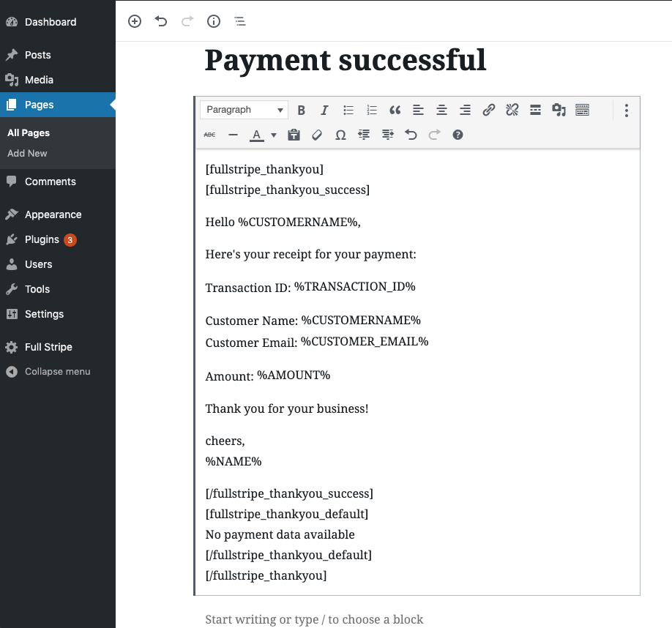
Task: Insert special character with Omega icon
Action: coord(340,135)
